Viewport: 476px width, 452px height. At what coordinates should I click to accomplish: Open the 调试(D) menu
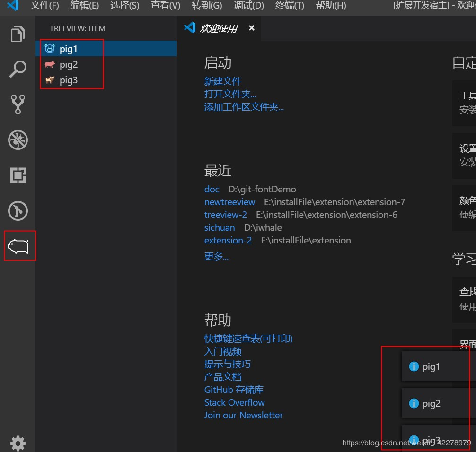point(248,6)
